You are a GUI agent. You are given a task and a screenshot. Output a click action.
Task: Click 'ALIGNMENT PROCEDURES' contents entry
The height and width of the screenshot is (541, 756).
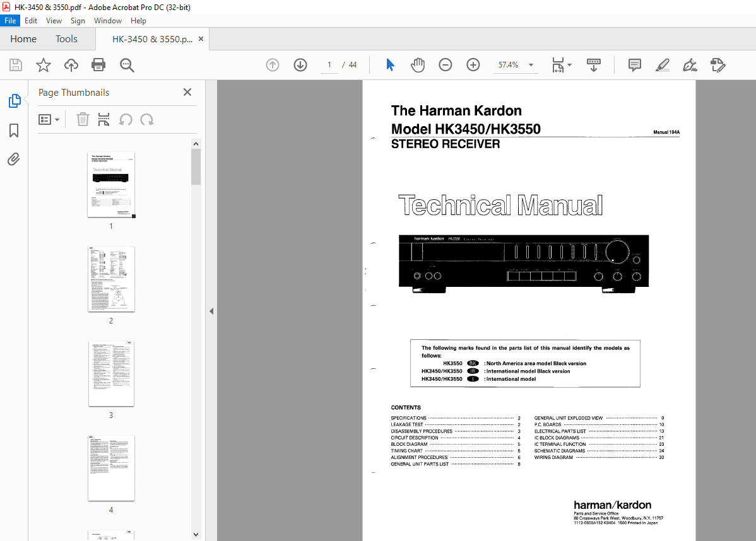tap(419, 458)
